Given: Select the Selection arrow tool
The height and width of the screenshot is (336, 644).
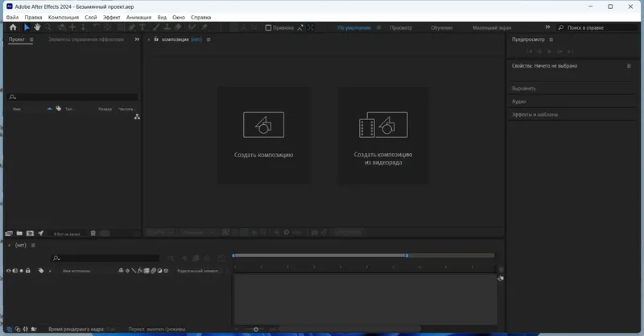Looking at the screenshot, I should [x=27, y=27].
